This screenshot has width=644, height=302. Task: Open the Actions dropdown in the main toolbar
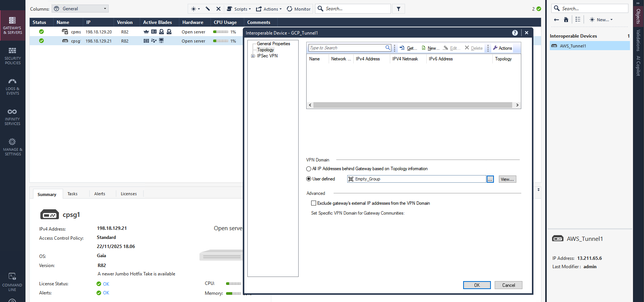tap(269, 9)
